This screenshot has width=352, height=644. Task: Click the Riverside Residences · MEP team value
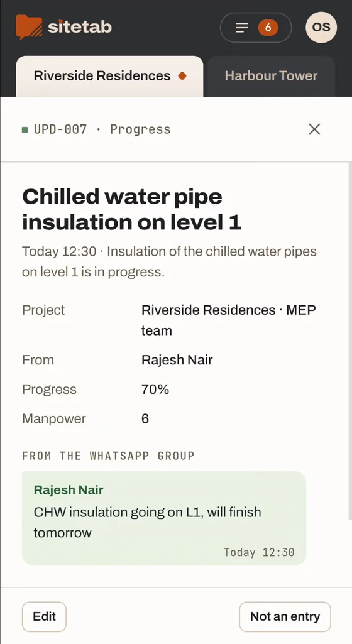(x=229, y=320)
